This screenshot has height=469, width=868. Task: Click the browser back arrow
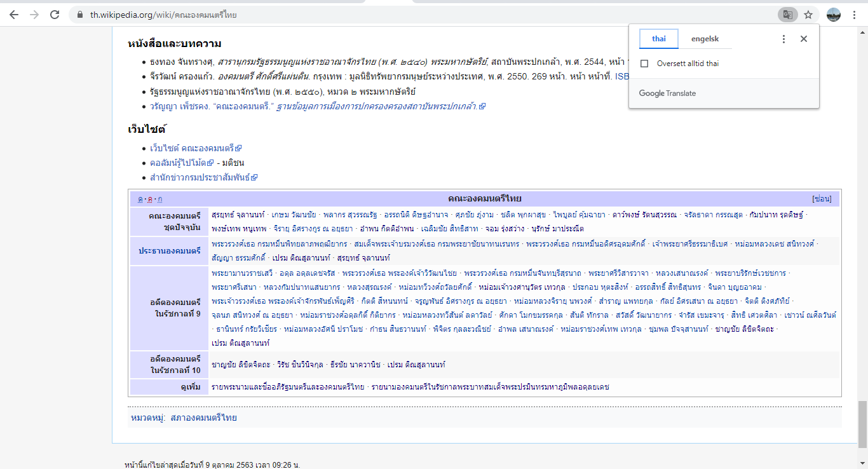click(x=14, y=14)
